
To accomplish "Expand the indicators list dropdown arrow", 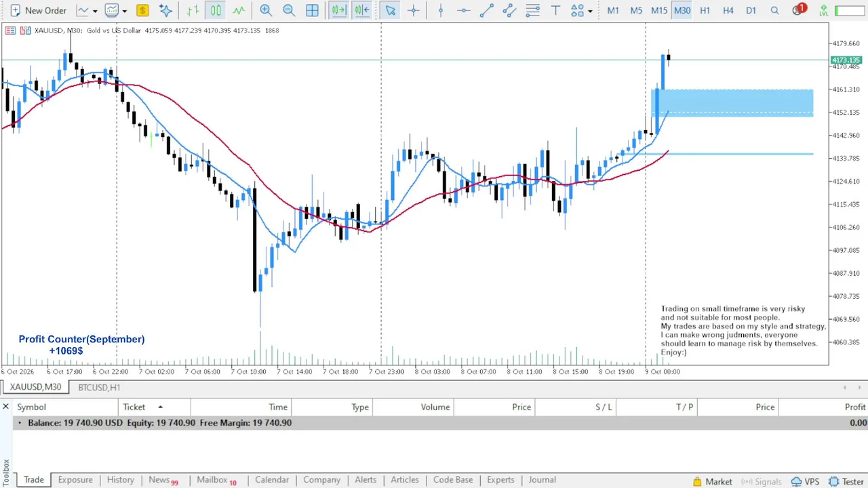I will 124,11.
